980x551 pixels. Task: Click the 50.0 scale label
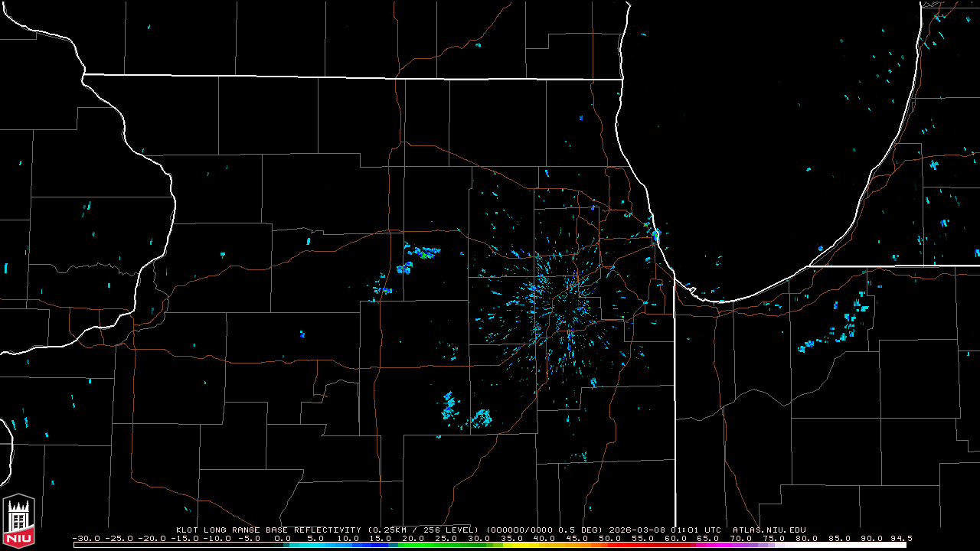[609, 539]
